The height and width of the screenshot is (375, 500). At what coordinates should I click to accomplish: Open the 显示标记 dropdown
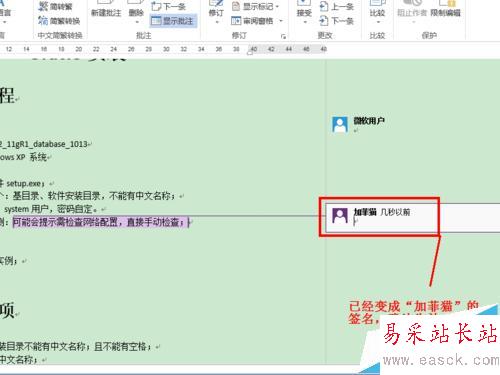[x=256, y=6]
